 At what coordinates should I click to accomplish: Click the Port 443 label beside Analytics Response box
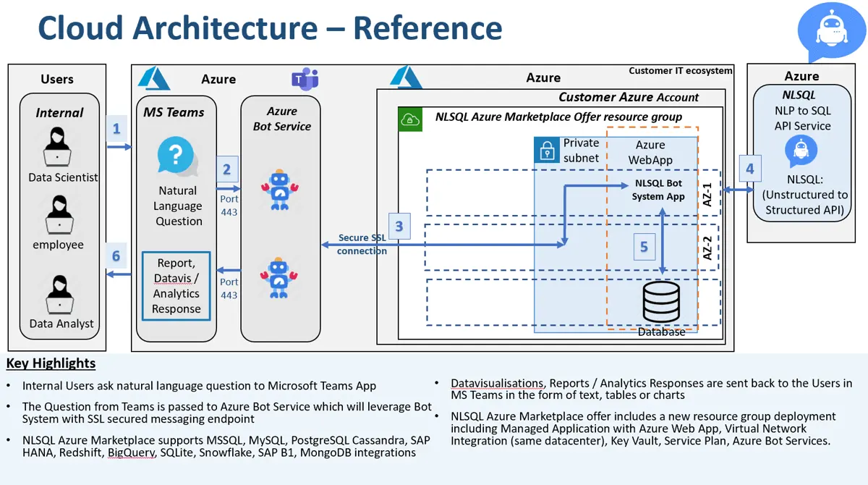(x=229, y=288)
